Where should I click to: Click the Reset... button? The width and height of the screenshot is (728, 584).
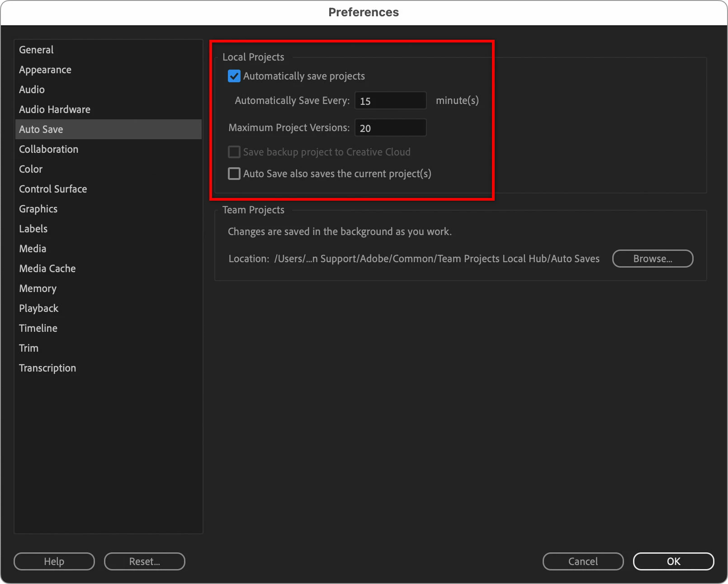click(145, 561)
